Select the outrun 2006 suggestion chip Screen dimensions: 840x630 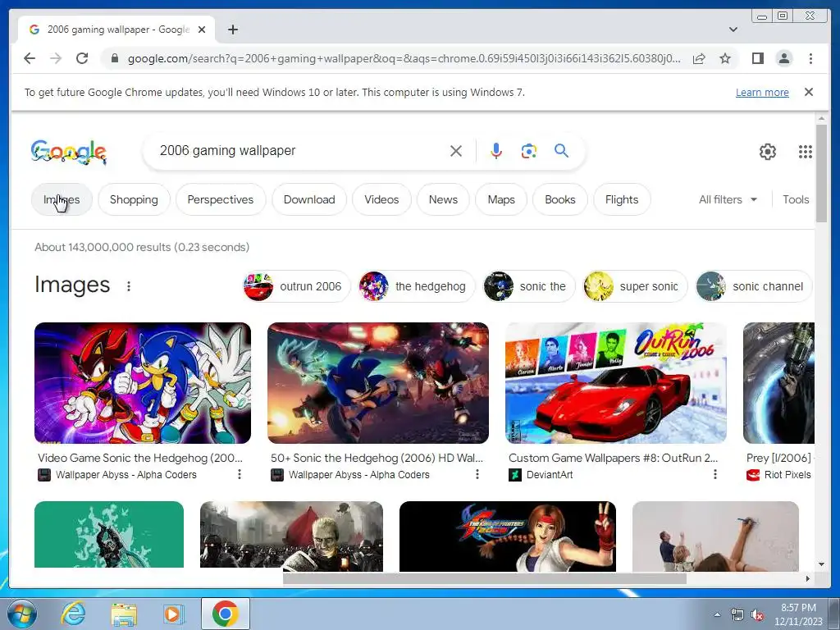coord(296,286)
